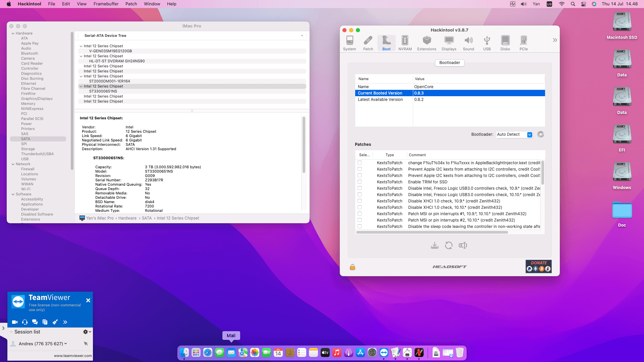644x362 pixels.
Task: Click the System Information sidebar scrollbar
Action: 72,101
